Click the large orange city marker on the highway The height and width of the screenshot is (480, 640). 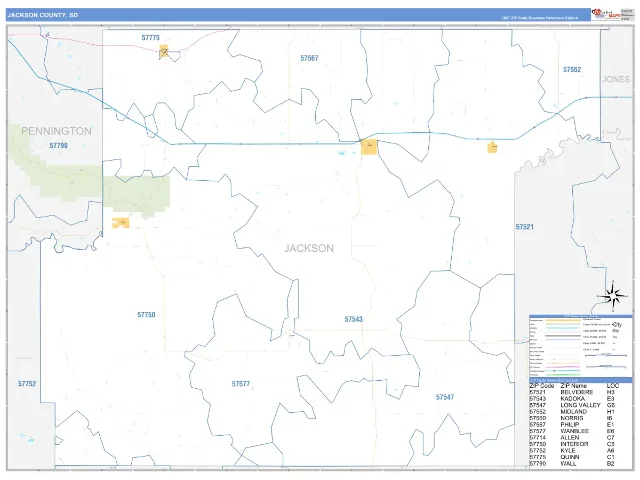pos(369,147)
